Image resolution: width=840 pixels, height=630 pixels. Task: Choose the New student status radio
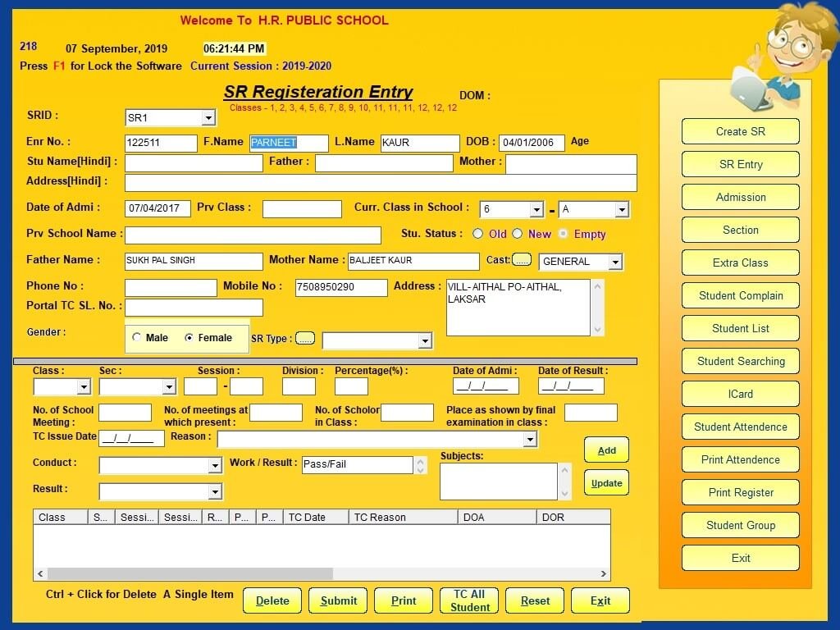pos(517,234)
